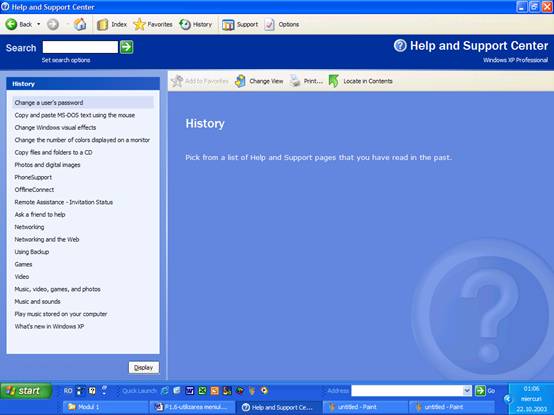Select the 'Music and sounds' entry
The width and height of the screenshot is (554, 415).
pos(37,301)
